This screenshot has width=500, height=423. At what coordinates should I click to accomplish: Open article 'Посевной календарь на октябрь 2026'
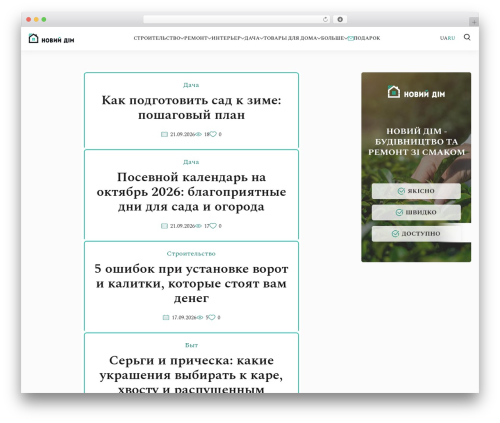point(191,192)
